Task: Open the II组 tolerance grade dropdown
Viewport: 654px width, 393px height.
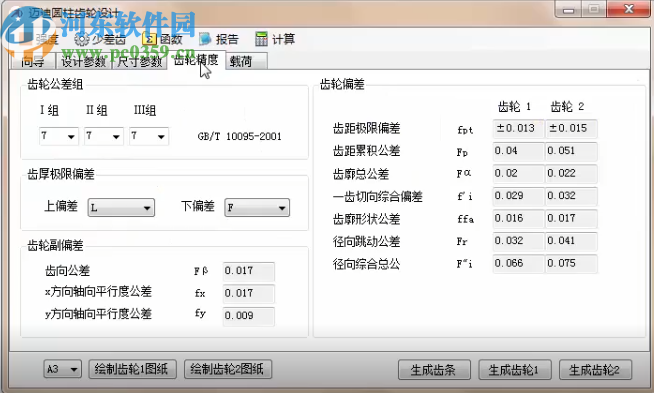Action: tap(104, 136)
